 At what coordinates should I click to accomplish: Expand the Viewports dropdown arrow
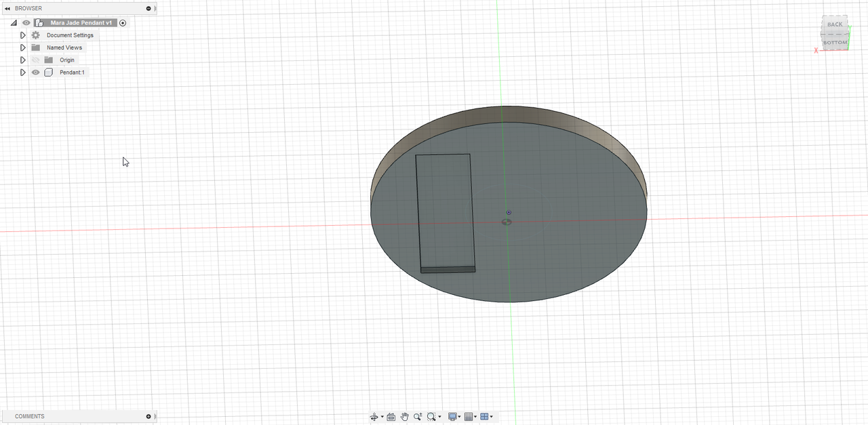(492, 417)
